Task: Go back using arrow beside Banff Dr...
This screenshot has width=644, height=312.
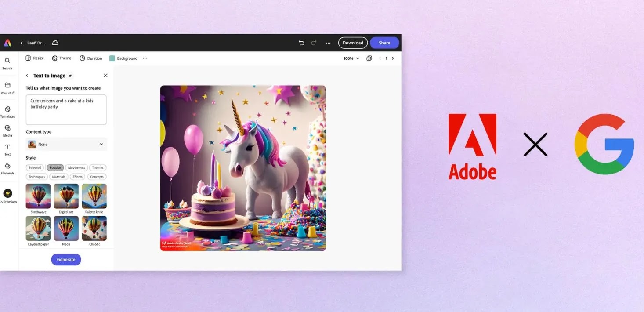Action: [x=22, y=43]
